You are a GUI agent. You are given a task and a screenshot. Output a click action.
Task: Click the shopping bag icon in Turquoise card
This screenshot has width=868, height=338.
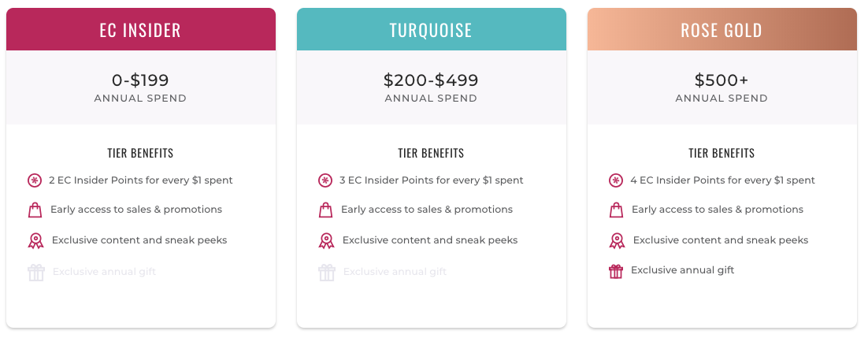(x=325, y=210)
